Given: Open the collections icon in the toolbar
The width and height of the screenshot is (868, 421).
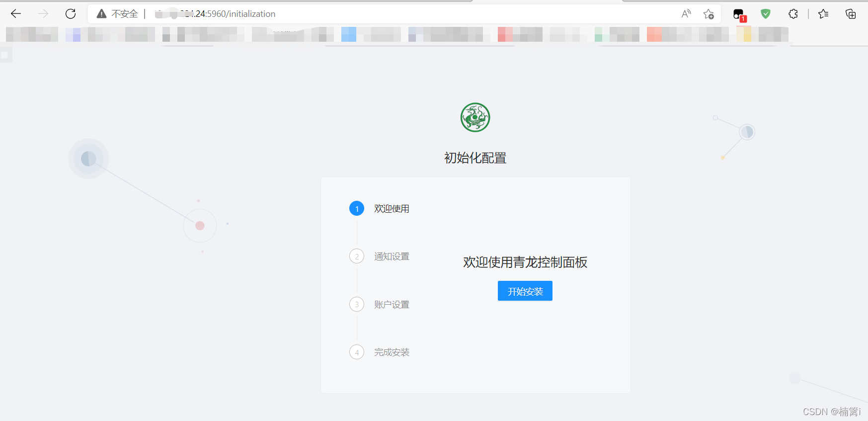Looking at the screenshot, I should point(851,14).
